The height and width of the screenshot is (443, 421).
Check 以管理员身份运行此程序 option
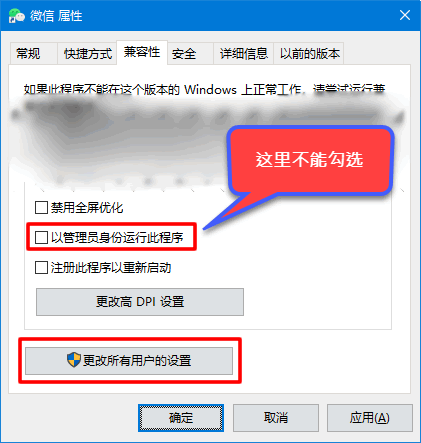coord(41,237)
